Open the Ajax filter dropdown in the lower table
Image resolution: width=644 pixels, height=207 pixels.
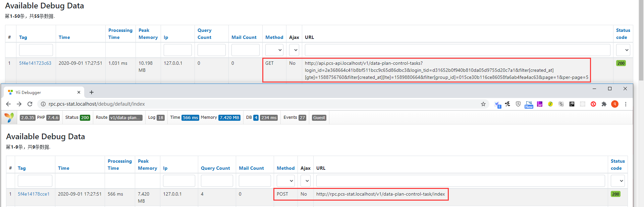pos(306,181)
